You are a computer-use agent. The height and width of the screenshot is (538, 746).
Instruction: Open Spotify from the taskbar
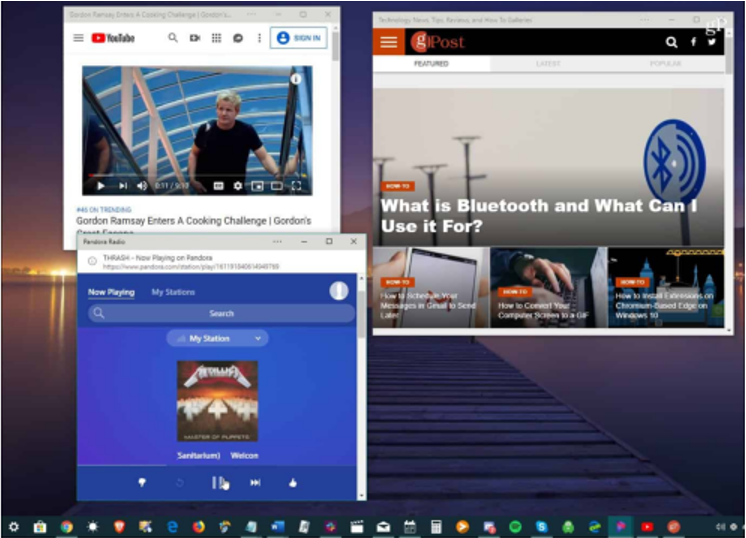point(515,527)
